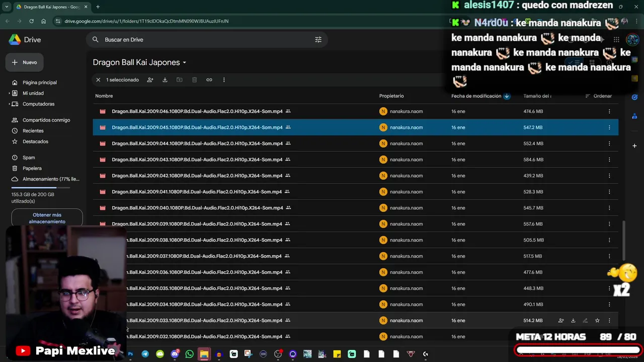This screenshot has height=362, width=644.
Task: Open the Chrome tab search dropdown
Action: coord(6,7)
